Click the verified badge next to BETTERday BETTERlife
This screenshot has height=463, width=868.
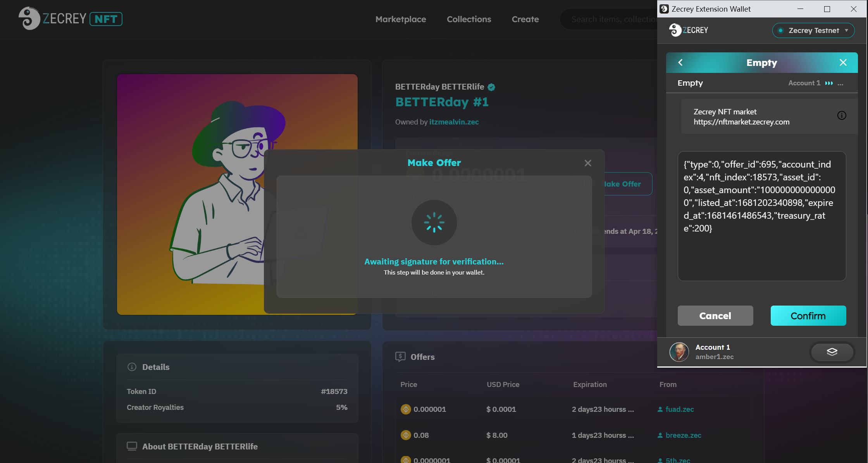[491, 87]
